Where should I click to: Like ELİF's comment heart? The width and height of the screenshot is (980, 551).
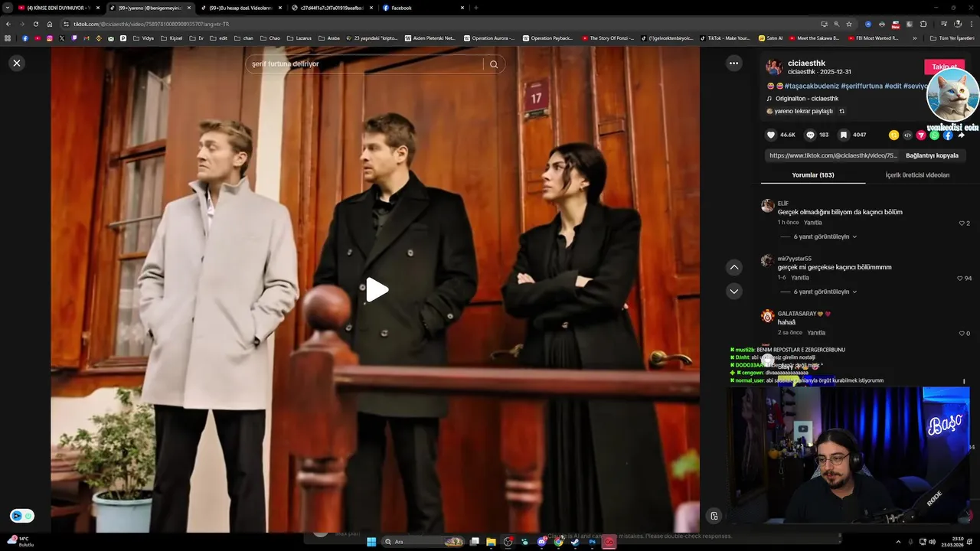pos(962,223)
